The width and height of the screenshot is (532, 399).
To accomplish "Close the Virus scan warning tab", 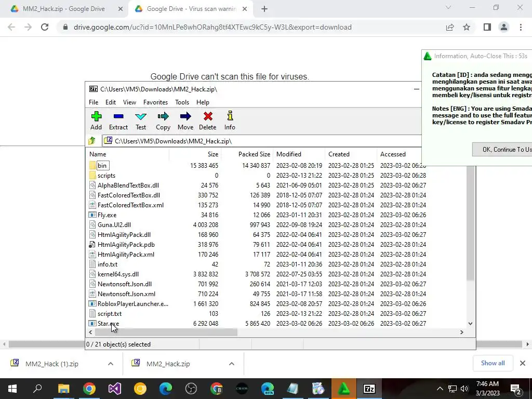I will tap(245, 9).
